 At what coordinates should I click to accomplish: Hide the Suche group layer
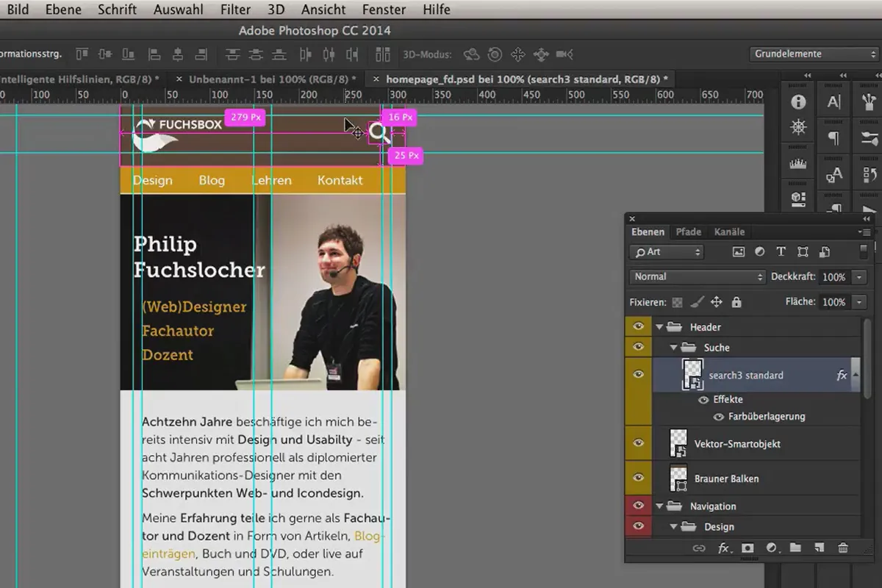point(638,347)
